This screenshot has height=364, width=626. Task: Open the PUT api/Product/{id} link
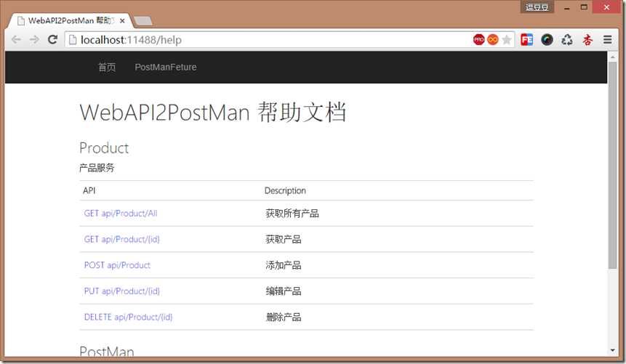(121, 291)
